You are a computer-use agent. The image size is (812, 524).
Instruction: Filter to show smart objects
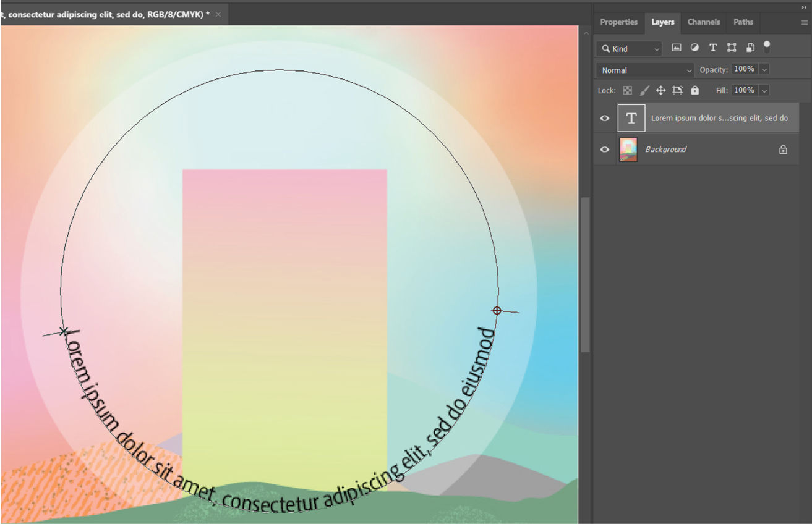pyautogui.click(x=750, y=48)
